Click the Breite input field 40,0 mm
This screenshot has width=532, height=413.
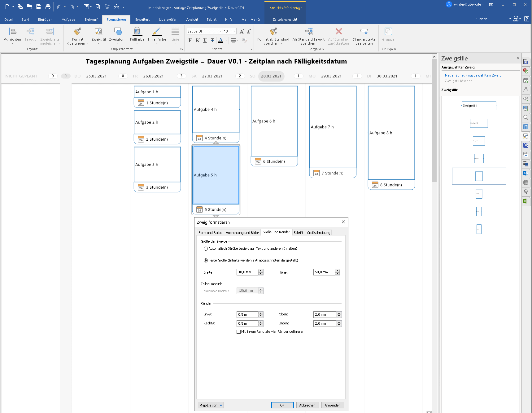(x=247, y=272)
